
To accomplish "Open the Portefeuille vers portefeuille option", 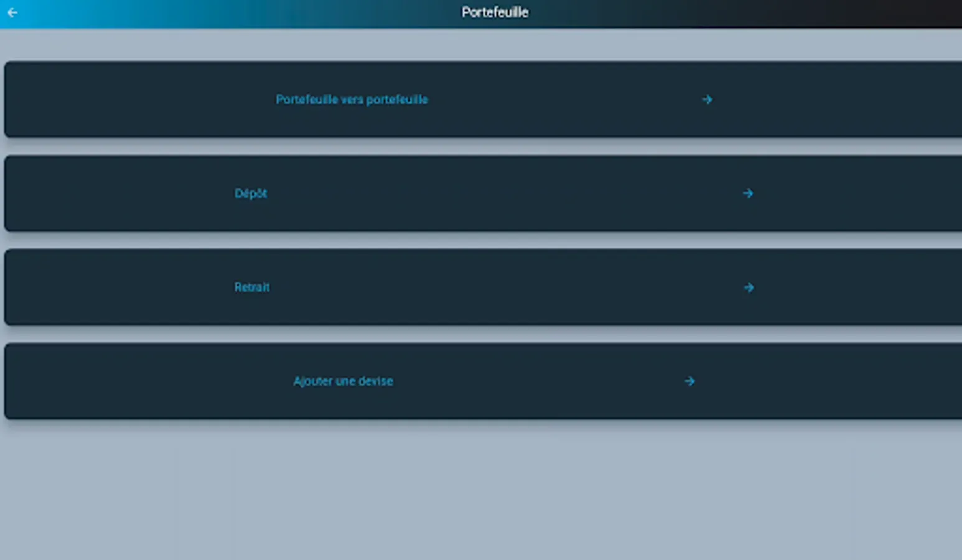I will click(x=352, y=100).
